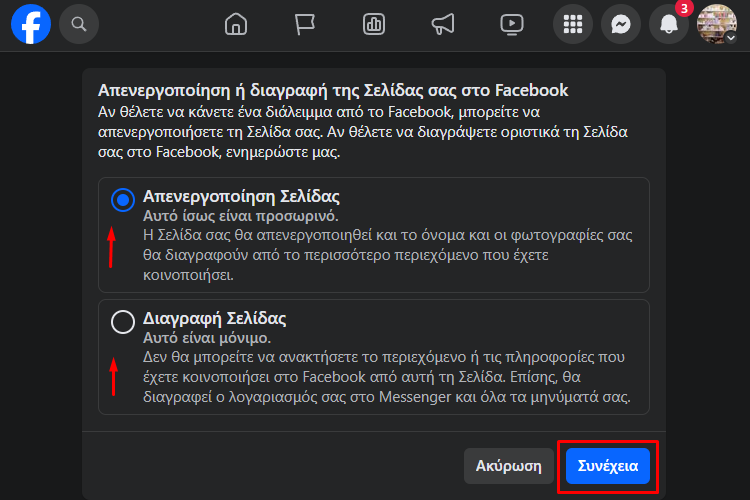
Task: Click the Ακύρωση button
Action: pyautogui.click(x=508, y=466)
